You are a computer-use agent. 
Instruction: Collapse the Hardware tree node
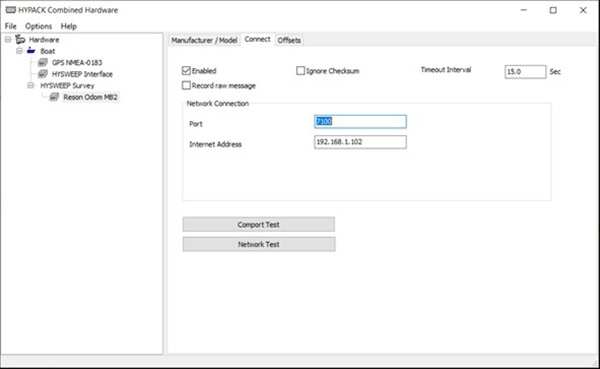8,39
